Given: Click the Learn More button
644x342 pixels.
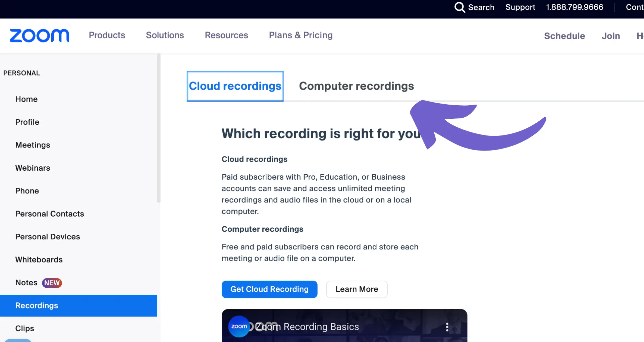Looking at the screenshot, I should click(357, 289).
